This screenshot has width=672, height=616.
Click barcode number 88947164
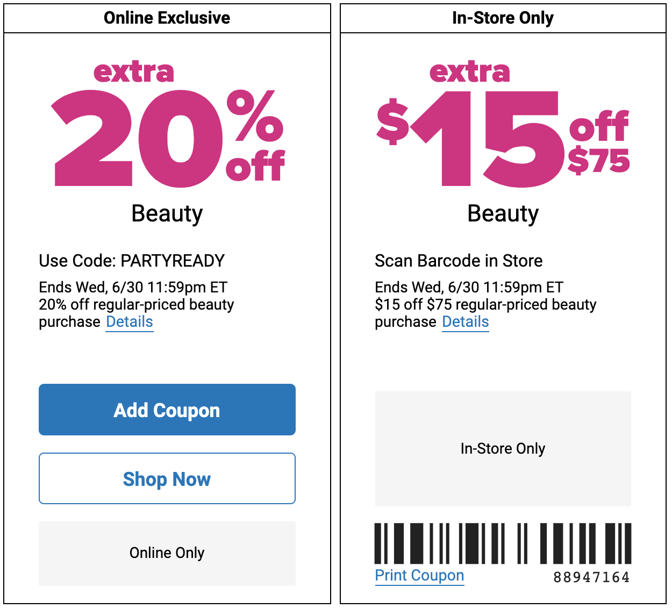coord(591,577)
